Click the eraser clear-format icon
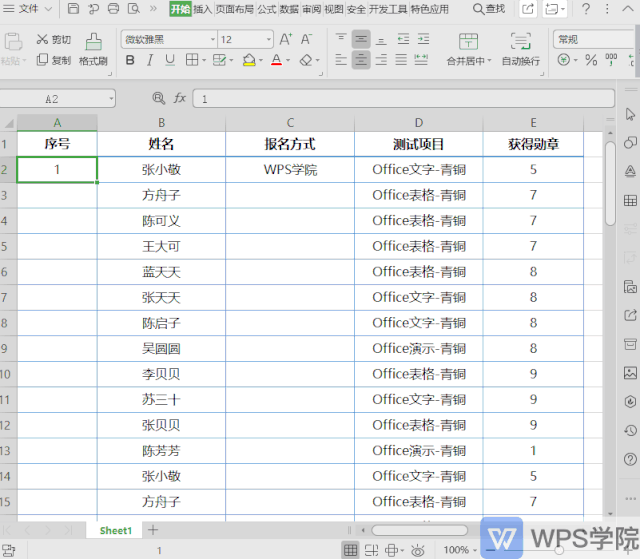The width and height of the screenshot is (640, 559). [x=306, y=60]
